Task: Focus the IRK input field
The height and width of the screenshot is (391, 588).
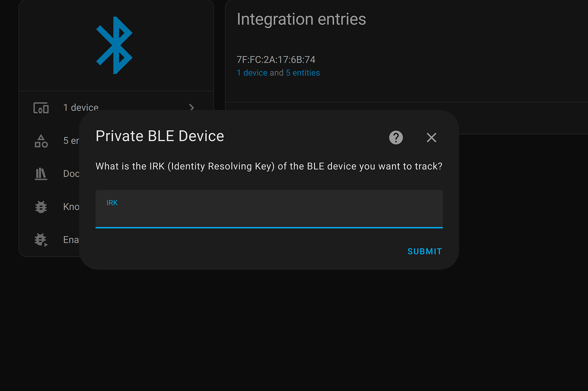Action: (268, 211)
